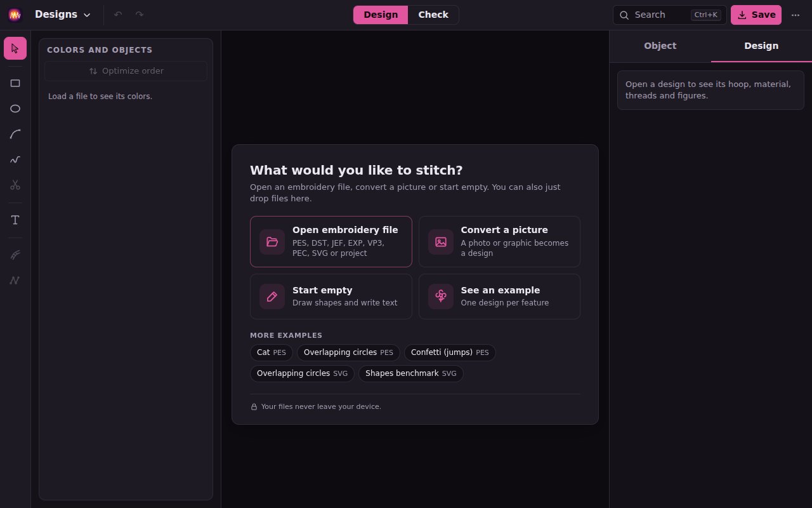
Task: Focus the Search field
Action: (670, 15)
